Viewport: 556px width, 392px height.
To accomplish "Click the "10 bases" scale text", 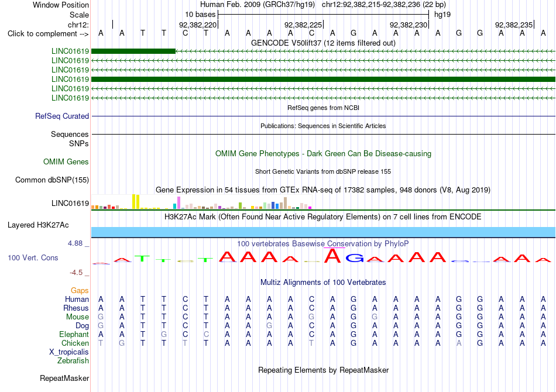I will point(200,15).
